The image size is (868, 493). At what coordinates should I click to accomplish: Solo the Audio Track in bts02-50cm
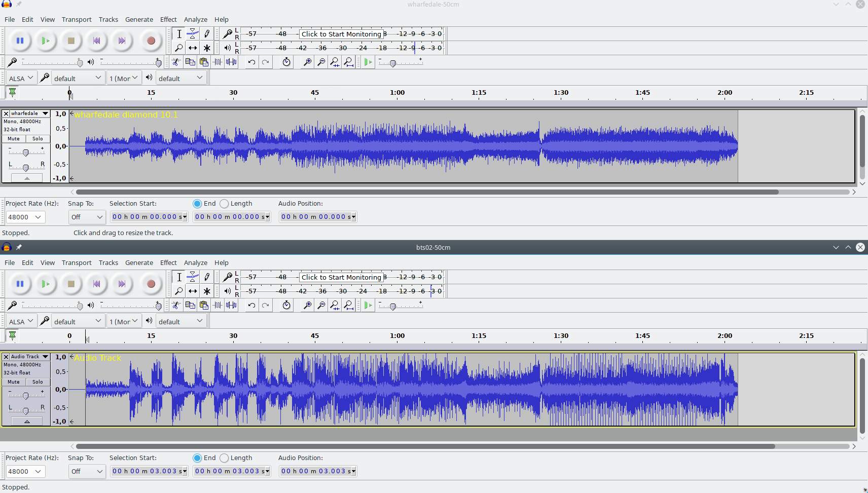pos(38,382)
